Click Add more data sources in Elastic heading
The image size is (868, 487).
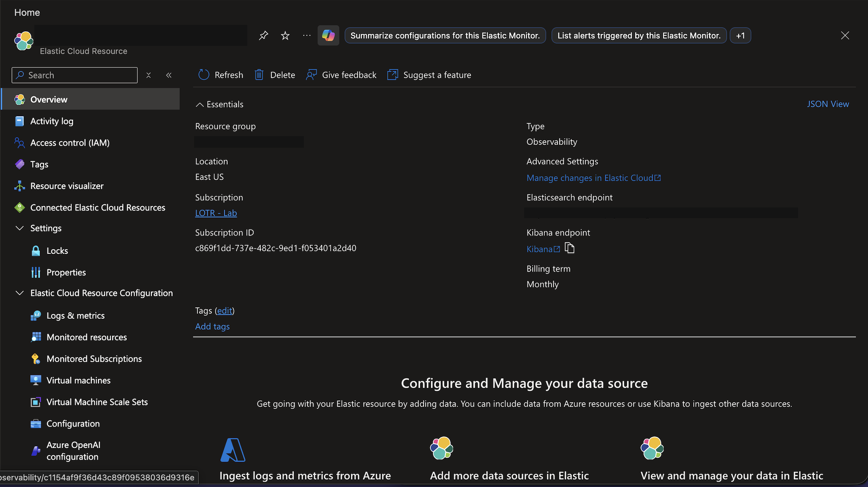pyautogui.click(x=510, y=476)
